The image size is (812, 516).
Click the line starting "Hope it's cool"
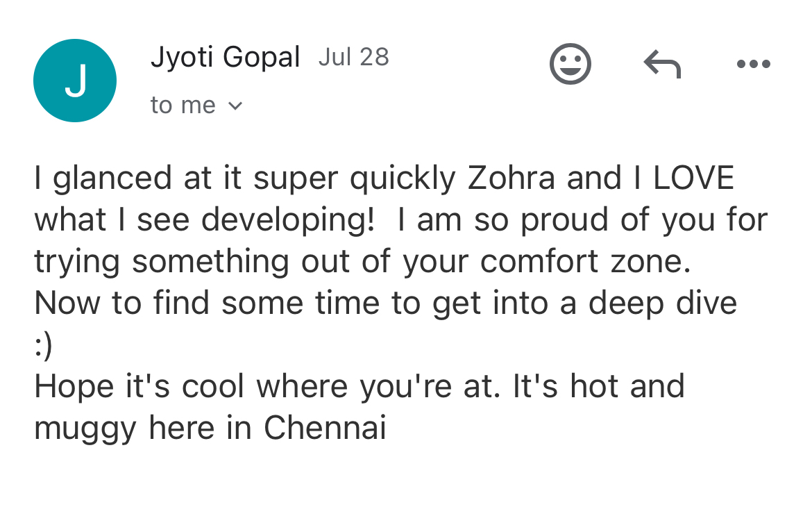(359, 387)
